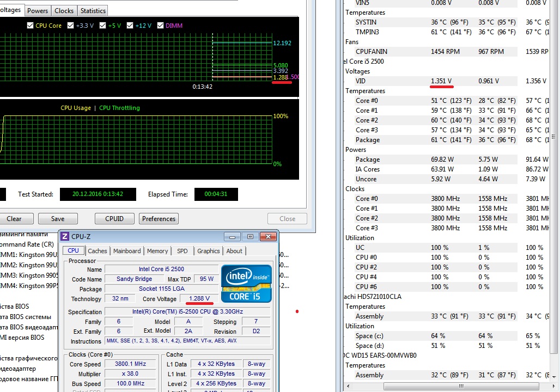
Task: Select the CPUFANIN fan row
Action: (x=448, y=52)
